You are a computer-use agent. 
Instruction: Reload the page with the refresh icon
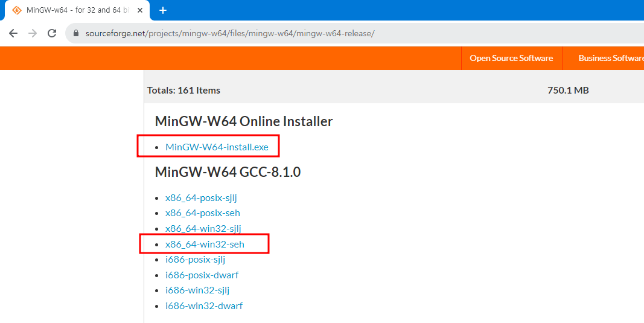pos(52,33)
